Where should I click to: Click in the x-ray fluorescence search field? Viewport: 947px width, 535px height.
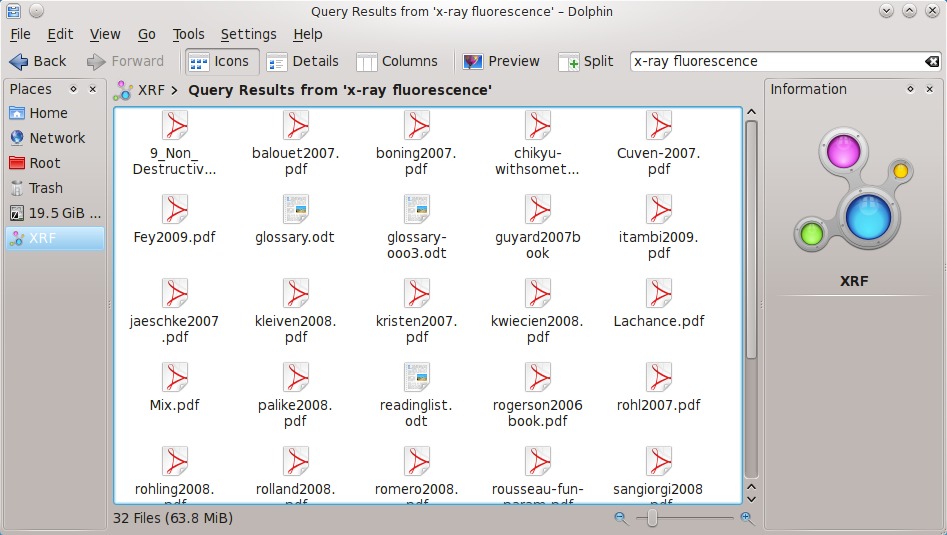point(775,61)
